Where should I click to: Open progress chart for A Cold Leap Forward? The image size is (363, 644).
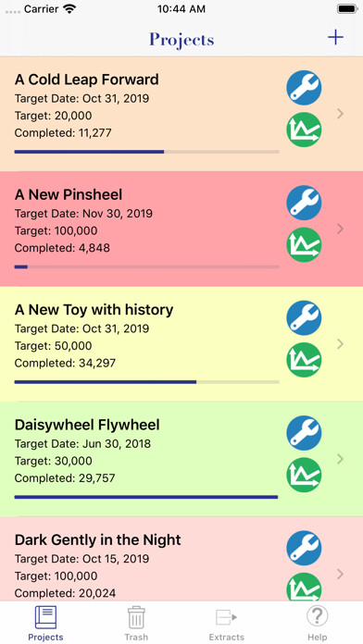[304, 130]
